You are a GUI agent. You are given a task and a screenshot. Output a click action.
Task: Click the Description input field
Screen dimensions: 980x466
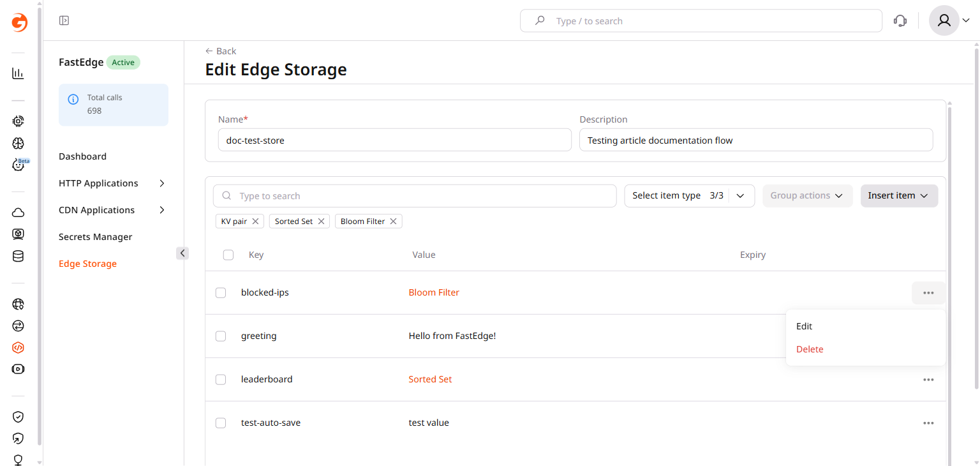pos(756,140)
